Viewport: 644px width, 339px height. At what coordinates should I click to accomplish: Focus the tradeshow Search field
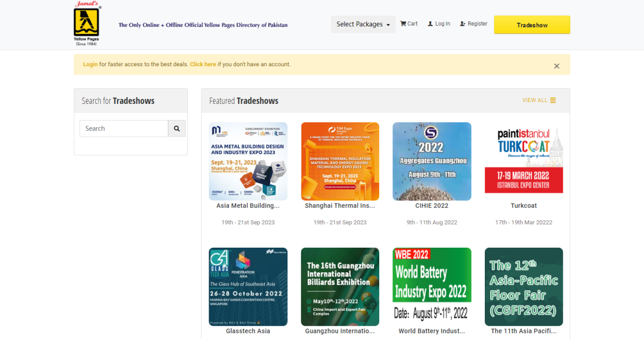(x=123, y=128)
